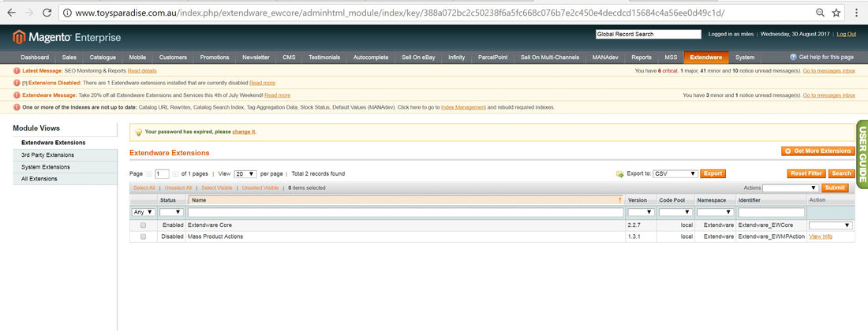The image size is (868, 331).
Task: Open the Promotions menu
Action: (215, 58)
